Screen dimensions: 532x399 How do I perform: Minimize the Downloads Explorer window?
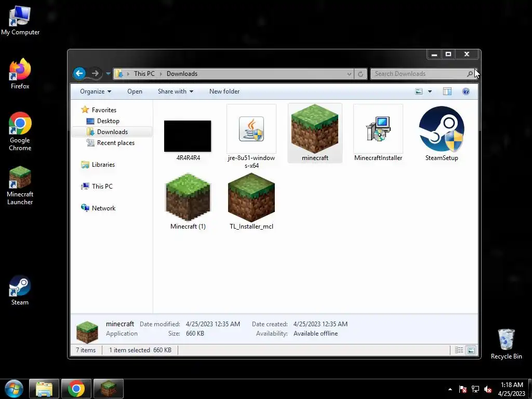pyautogui.click(x=434, y=54)
